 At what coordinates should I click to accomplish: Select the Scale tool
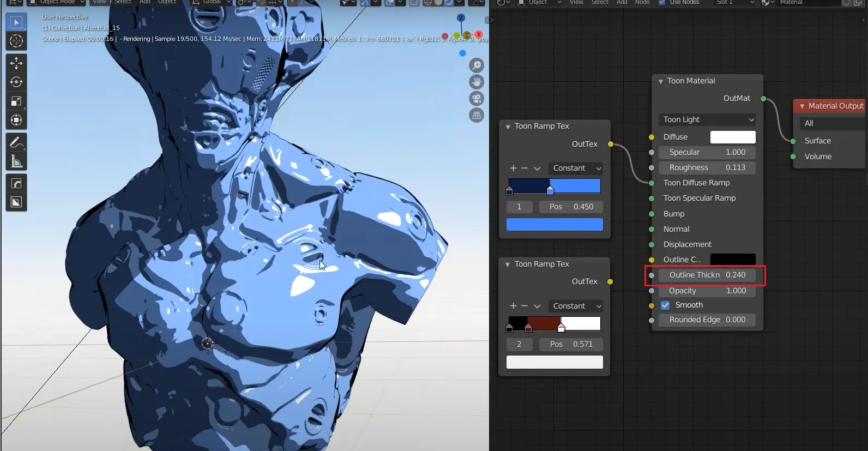[16, 101]
